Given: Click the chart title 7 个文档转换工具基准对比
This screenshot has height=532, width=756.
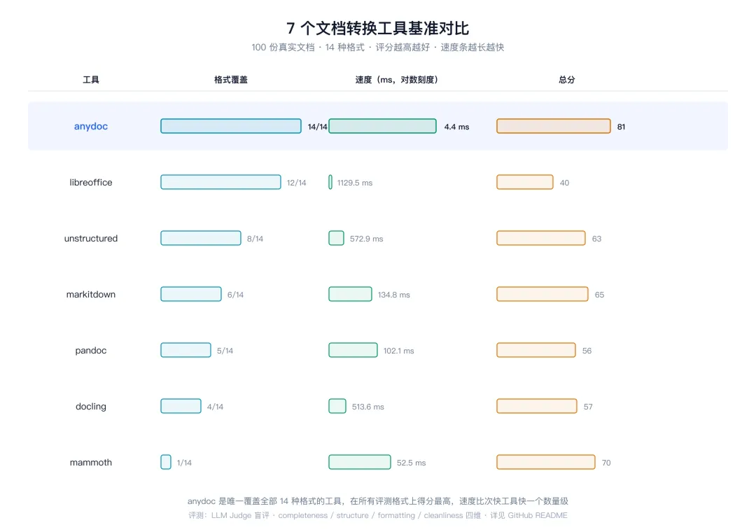Looking at the screenshot, I should (377, 28).
